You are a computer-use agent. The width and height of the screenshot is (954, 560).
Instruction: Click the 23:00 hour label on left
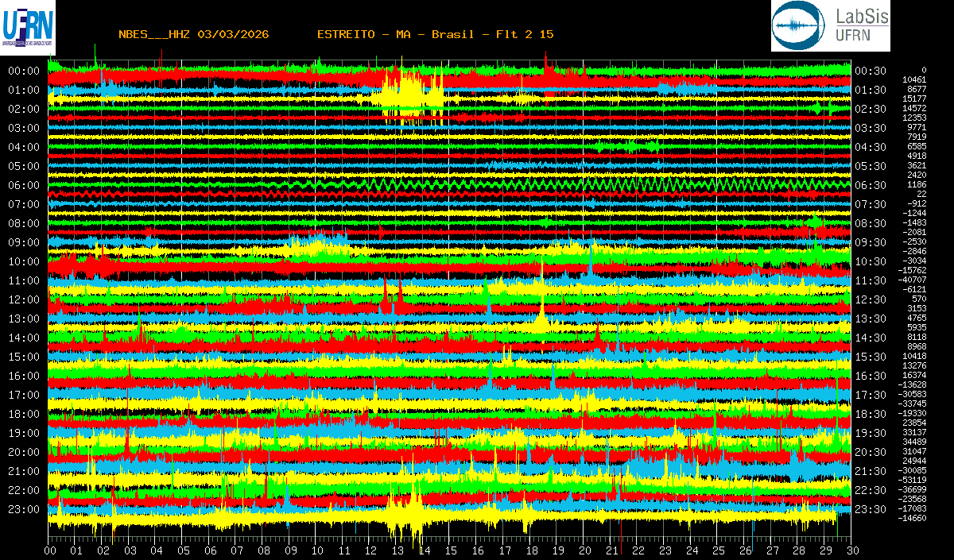[24, 509]
